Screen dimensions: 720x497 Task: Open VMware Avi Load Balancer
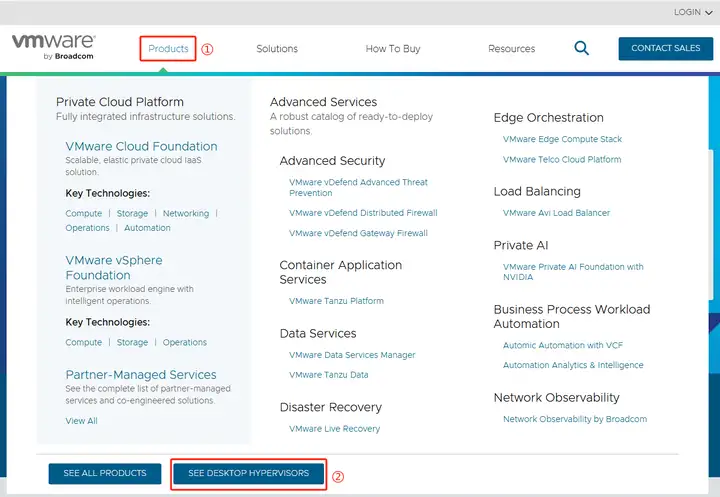click(x=557, y=213)
